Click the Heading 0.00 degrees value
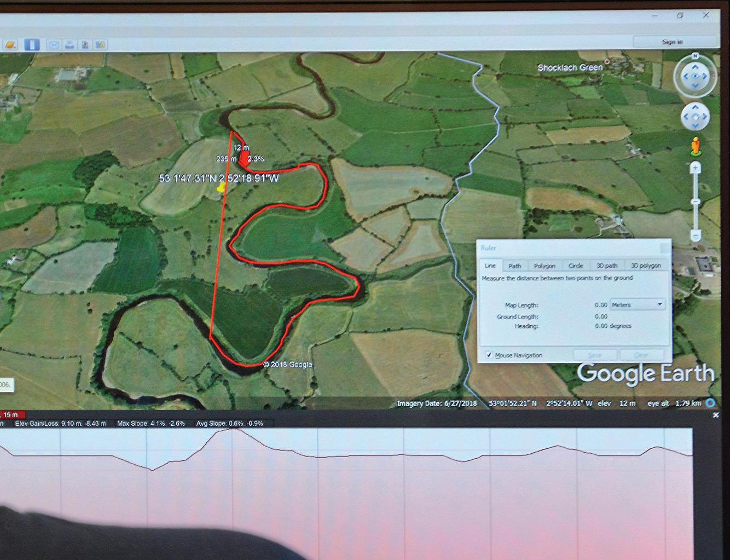Viewport: 730px width, 560px height. pos(613,326)
